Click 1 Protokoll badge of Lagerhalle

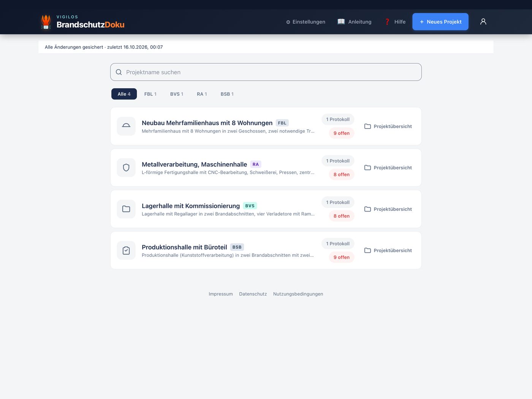point(338,202)
